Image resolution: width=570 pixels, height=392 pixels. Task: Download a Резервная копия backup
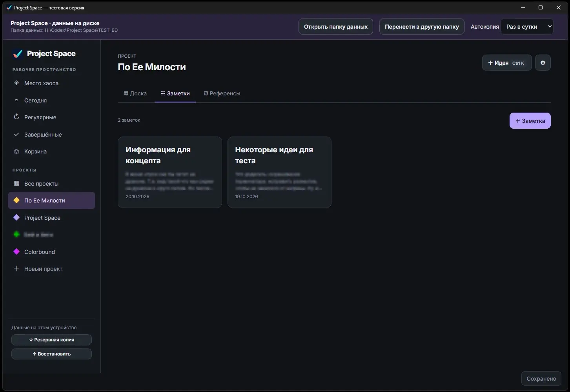[51, 340]
